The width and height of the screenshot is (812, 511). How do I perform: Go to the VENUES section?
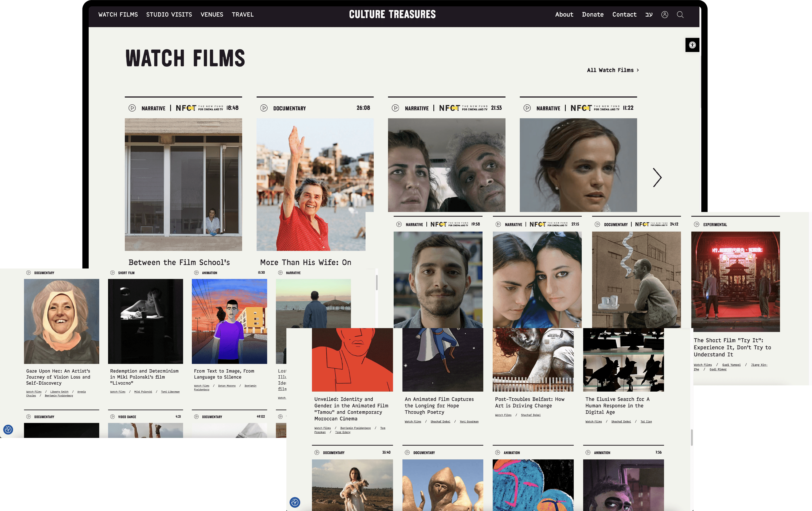[212, 15]
